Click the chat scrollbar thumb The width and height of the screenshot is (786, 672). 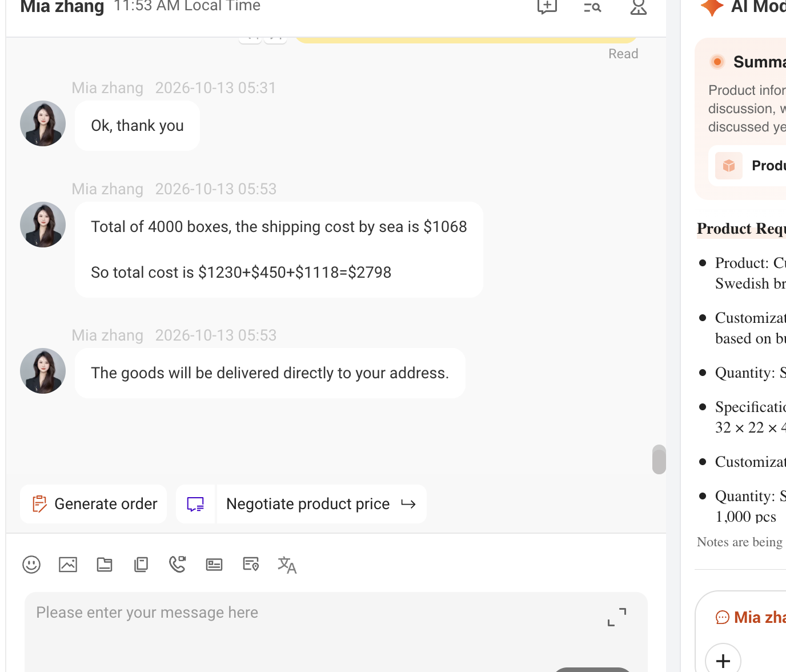click(x=659, y=459)
